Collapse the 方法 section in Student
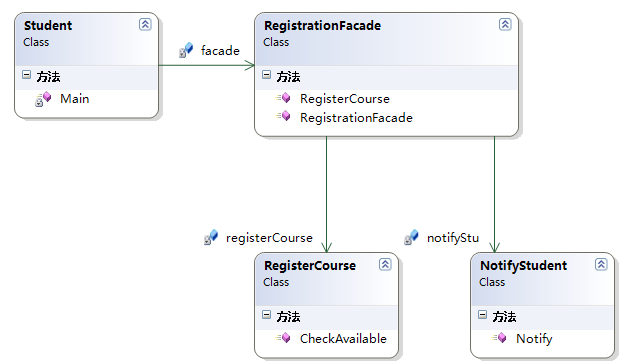 [x=27, y=75]
